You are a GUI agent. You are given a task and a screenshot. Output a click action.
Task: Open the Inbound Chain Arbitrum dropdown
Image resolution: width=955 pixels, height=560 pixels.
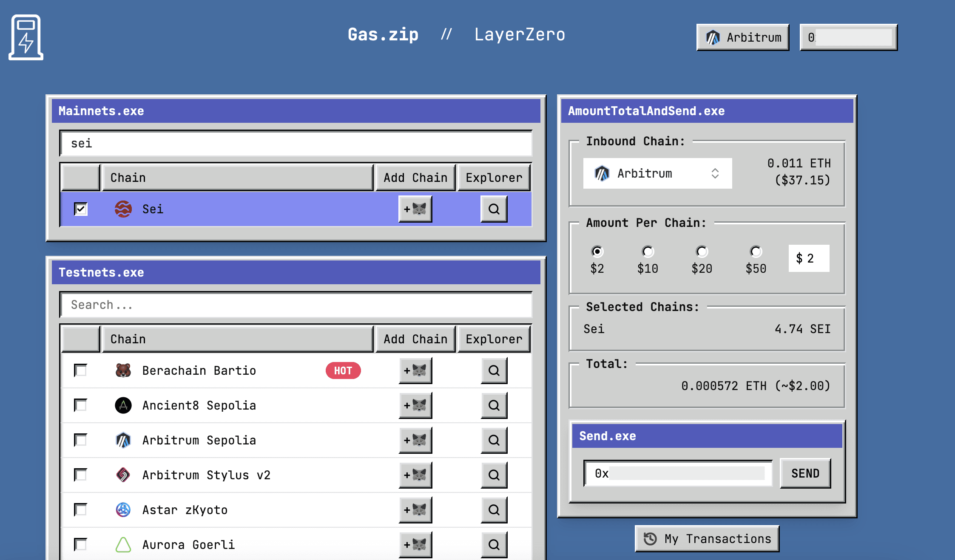coord(657,173)
